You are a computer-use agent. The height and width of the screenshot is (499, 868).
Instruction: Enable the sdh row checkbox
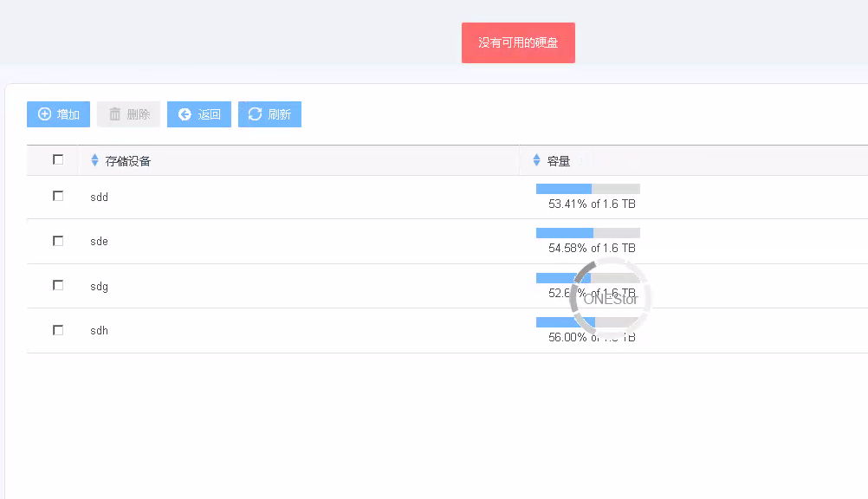(58, 330)
